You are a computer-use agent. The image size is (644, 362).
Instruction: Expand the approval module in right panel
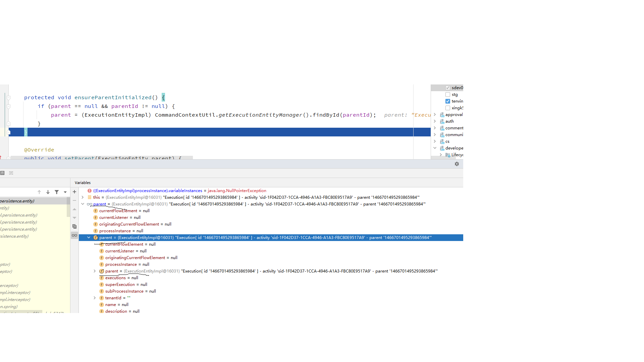(x=435, y=114)
